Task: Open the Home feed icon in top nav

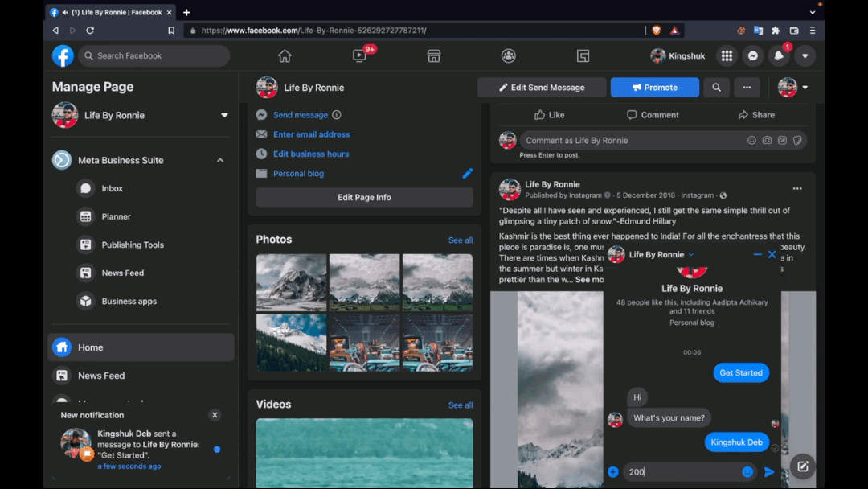Action: [285, 56]
